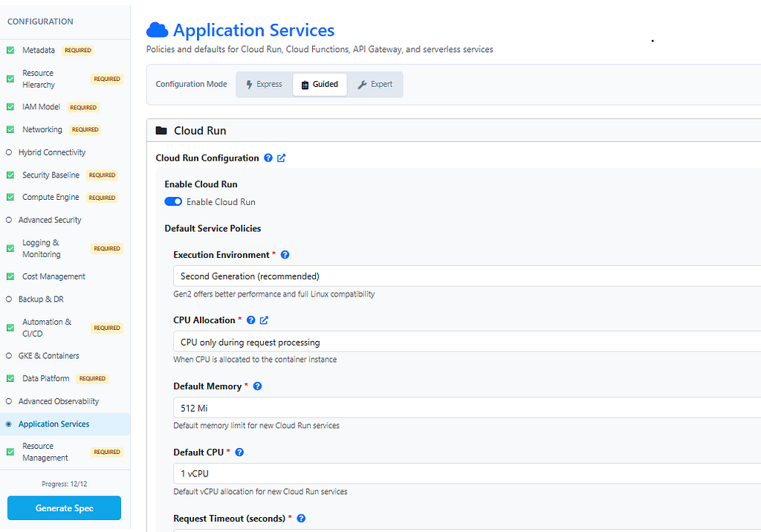Open the Data Platform section
761x532 pixels.
(65, 379)
